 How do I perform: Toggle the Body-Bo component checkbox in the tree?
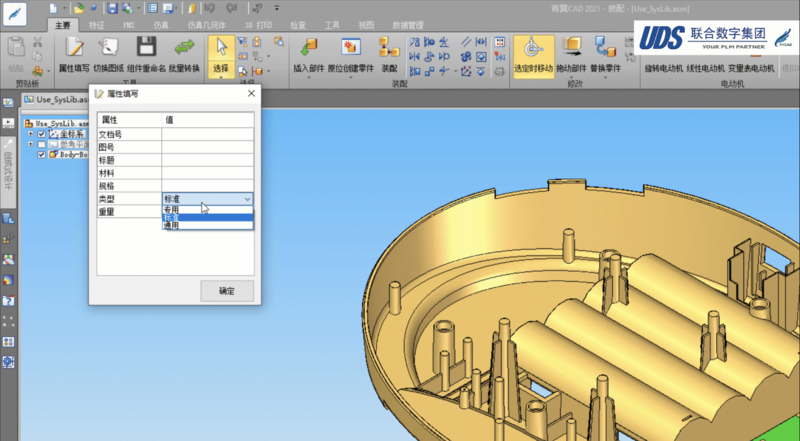click(x=42, y=155)
